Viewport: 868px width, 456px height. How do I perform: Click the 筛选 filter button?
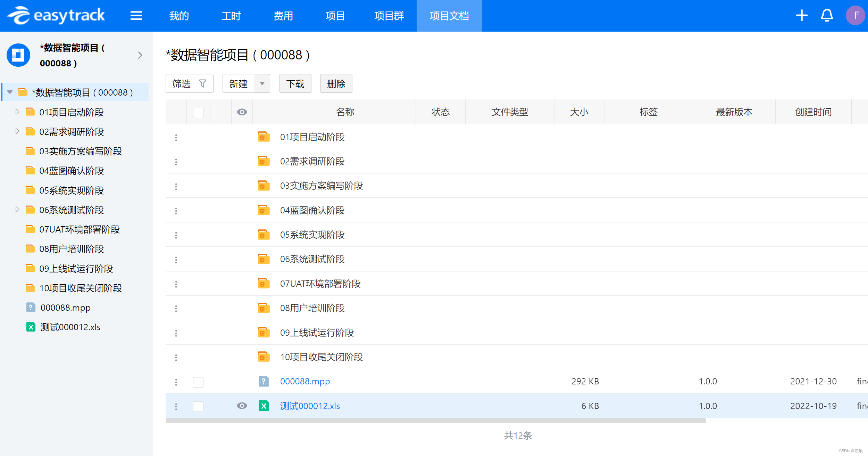pyautogui.click(x=189, y=83)
